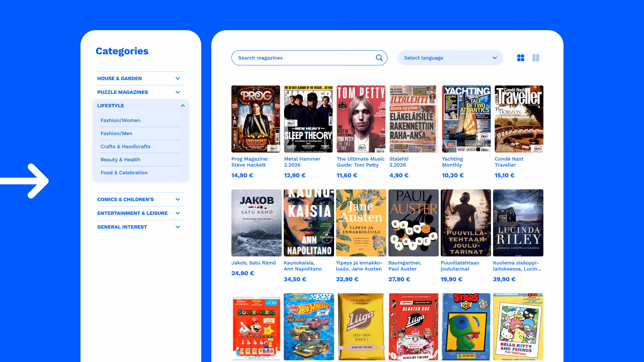644x362 pixels.
Task: Open Fashion/Men subcategory
Action: click(x=116, y=133)
